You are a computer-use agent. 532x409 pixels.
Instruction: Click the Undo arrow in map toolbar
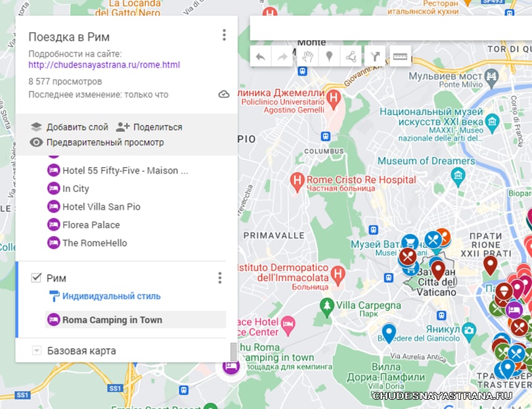(x=261, y=57)
